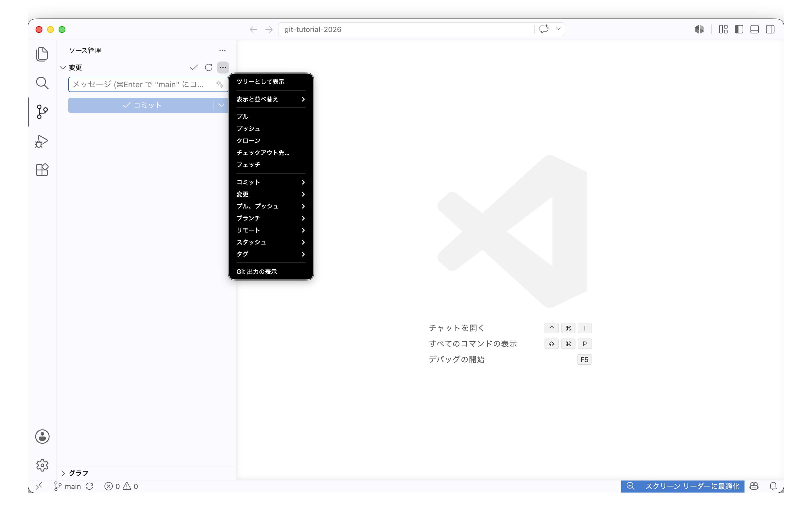Click the remote window indicator in status bar
This screenshot has height=530, width=812.
(x=39, y=486)
